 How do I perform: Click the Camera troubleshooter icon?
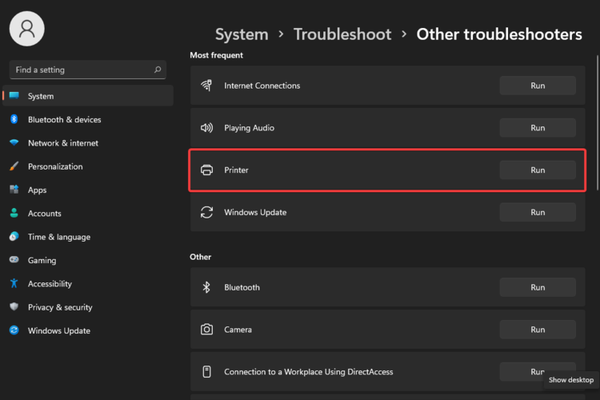[x=207, y=329]
